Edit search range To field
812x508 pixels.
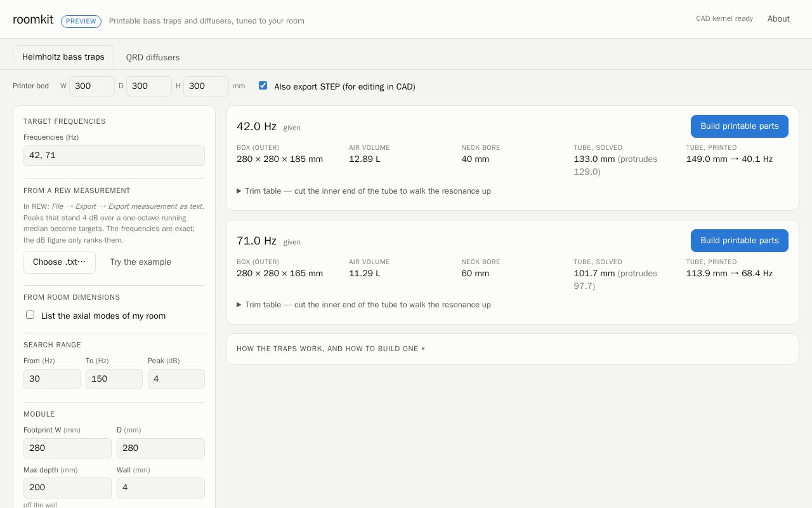(114, 379)
